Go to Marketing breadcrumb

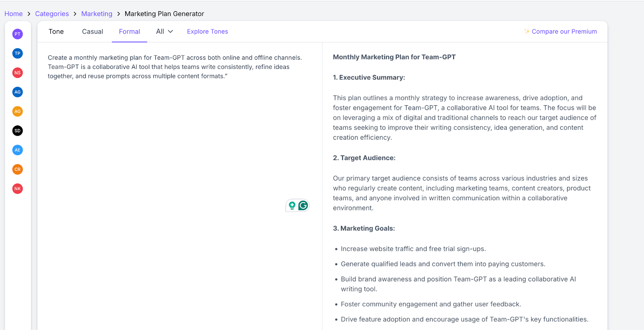point(97,14)
